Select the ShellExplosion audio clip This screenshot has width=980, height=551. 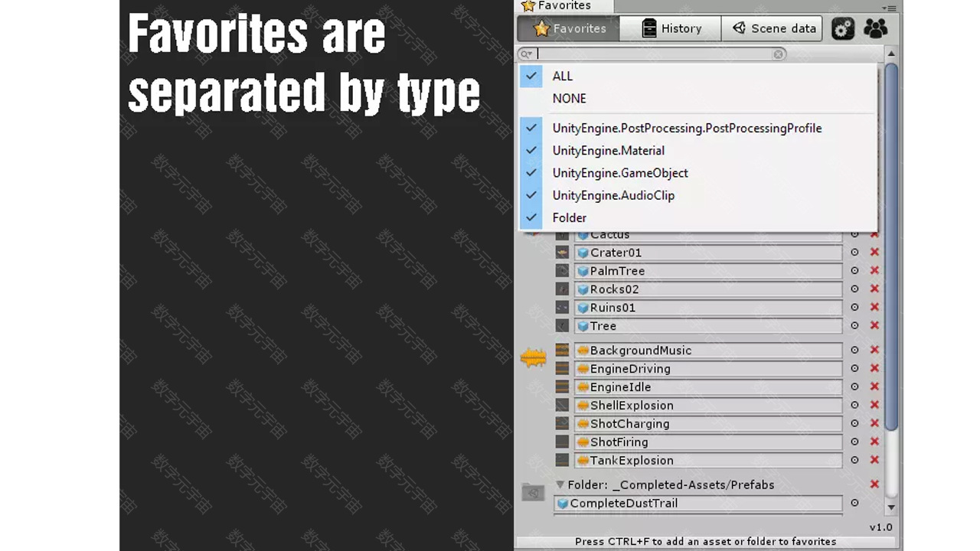pos(708,406)
